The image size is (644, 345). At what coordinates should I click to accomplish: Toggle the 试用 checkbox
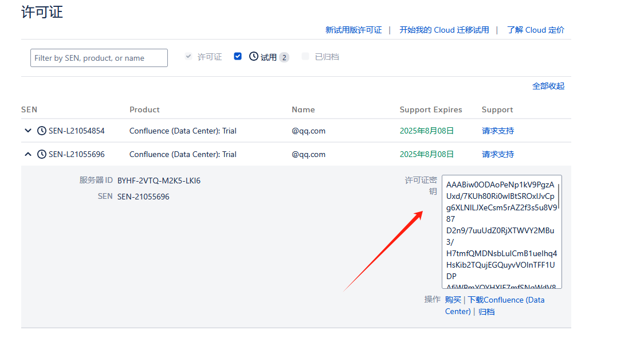[238, 56]
